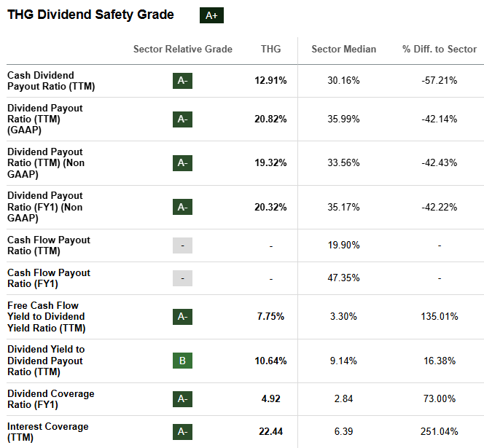Open the Dividend Coverage Ratio (FY1) metric
Screen dimensions: 484x448
50,399
